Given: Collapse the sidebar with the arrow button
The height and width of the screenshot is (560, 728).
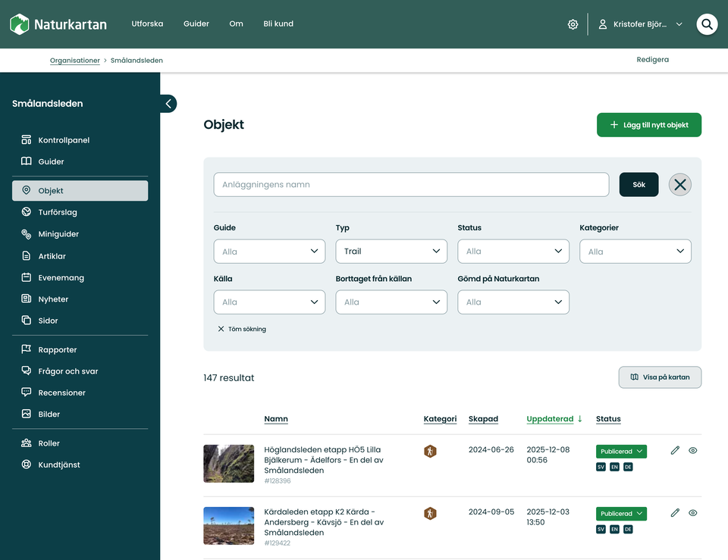Looking at the screenshot, I should point(168,104).
